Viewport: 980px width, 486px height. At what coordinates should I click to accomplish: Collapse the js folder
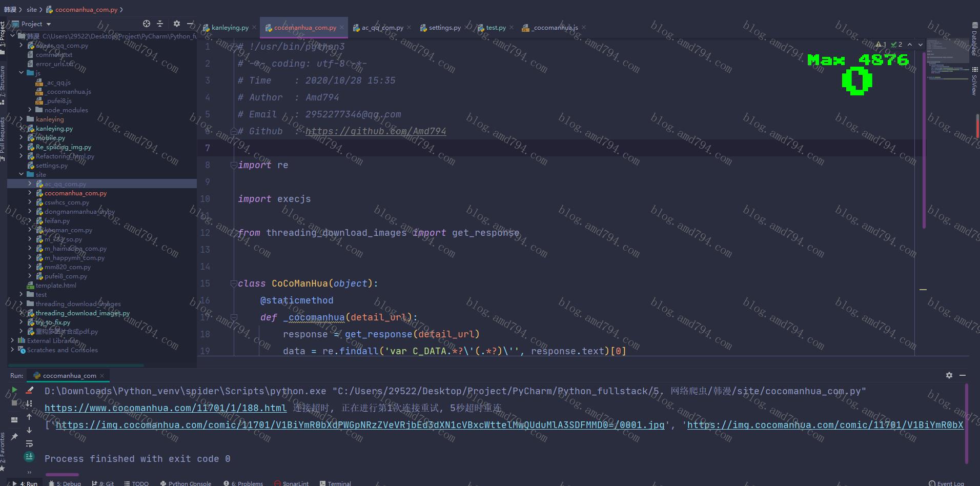point(21,73)
